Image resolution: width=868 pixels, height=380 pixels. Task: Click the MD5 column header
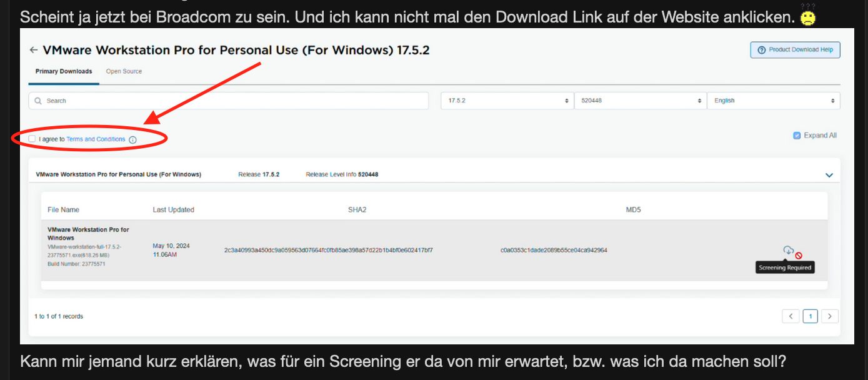coord(633,210)
